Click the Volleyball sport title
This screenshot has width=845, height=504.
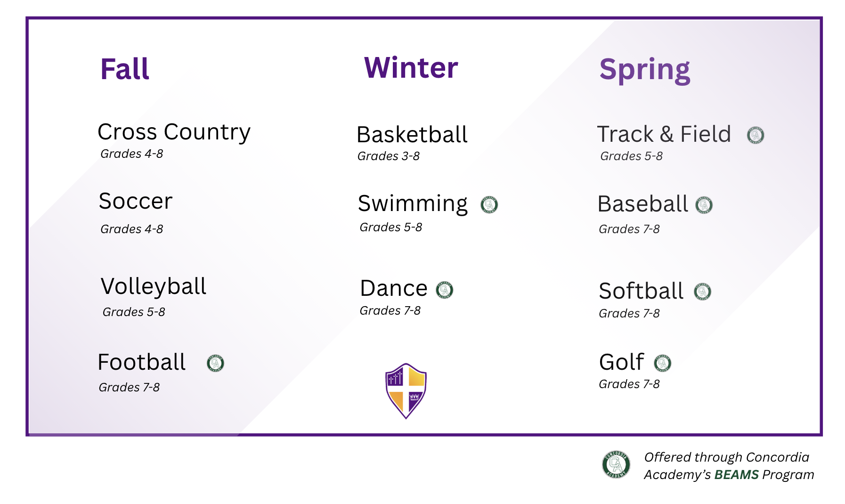coord(154,287)
